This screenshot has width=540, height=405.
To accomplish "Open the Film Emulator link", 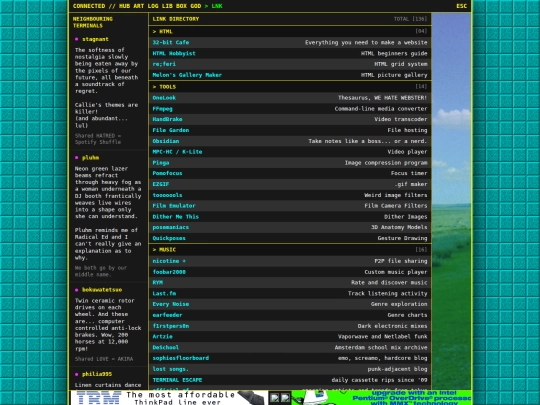I will 174,206.
